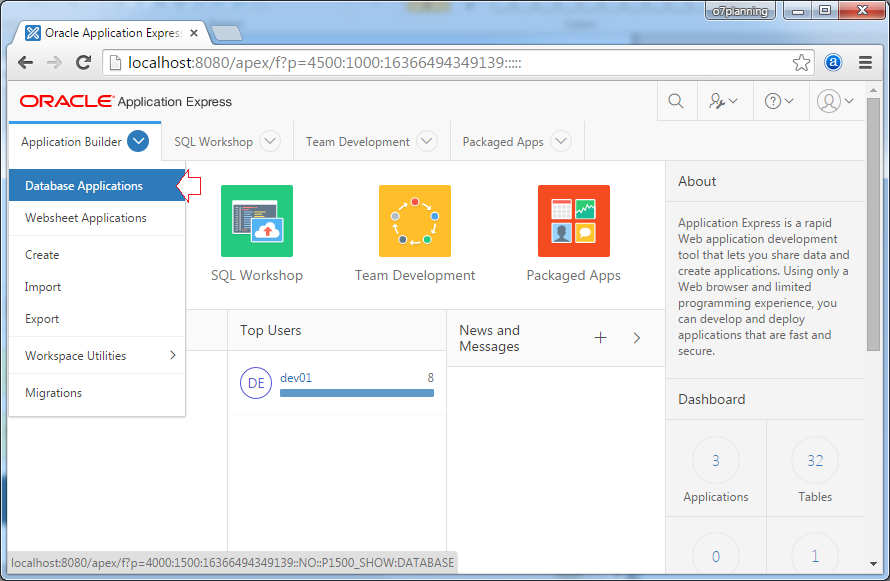Viewport: 890px width, 581px height.
Task: Expand the Packaged Apps dropdown arrow
Action: [561, 141]
